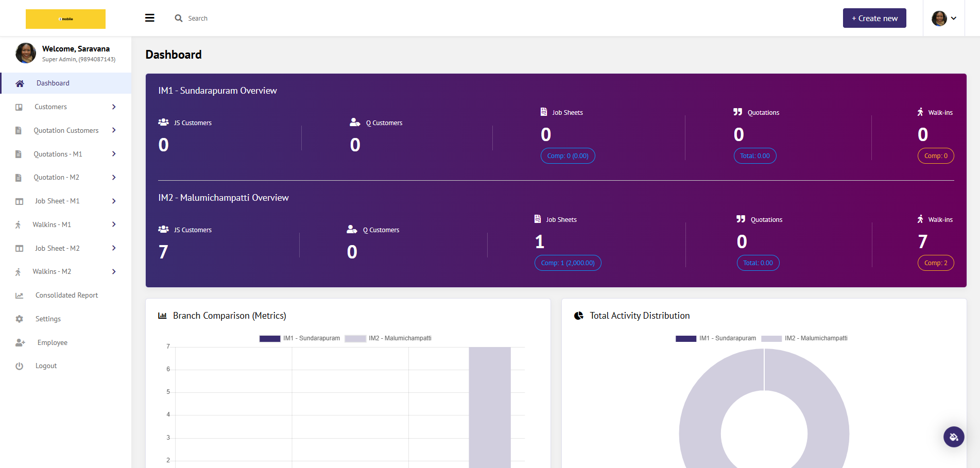Toggle IM2 - Malumichampatti legend in bar chart
Viewport: 980px width, 468px height.
click(x=388, y=338)
